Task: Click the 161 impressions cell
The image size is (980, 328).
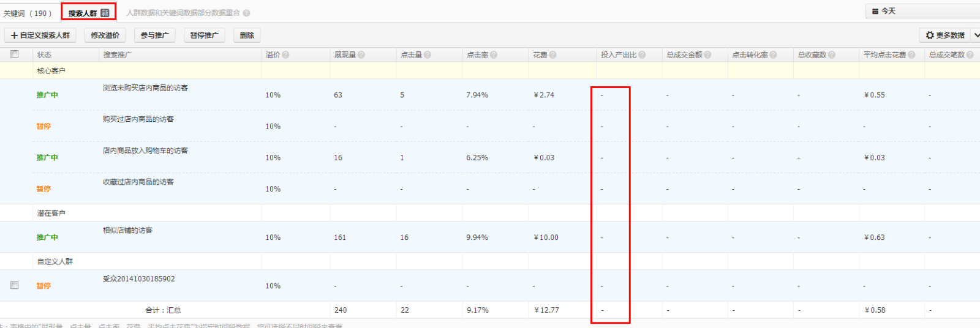Action: (x=340, y=237)
